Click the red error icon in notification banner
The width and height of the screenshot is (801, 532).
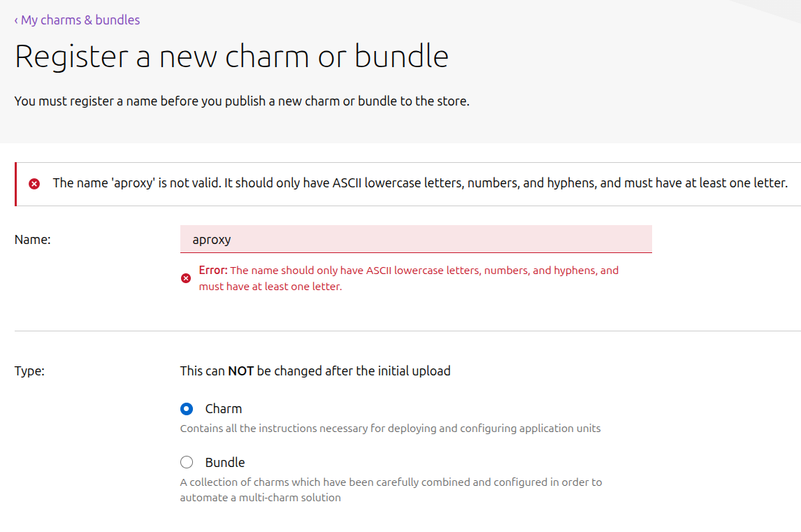[34, 184]
